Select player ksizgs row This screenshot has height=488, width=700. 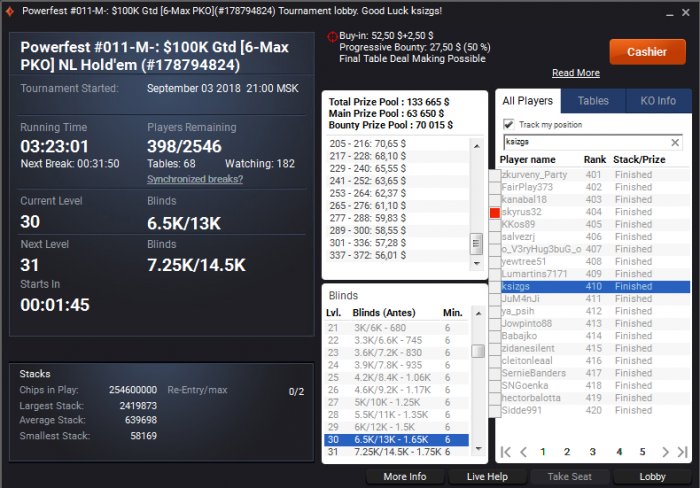595,287
